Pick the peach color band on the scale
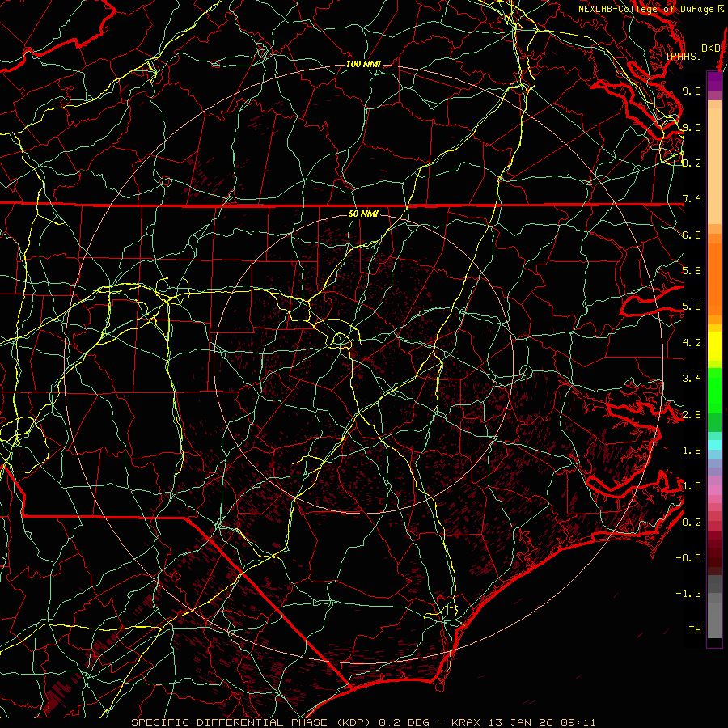 (x=714, y=166)
